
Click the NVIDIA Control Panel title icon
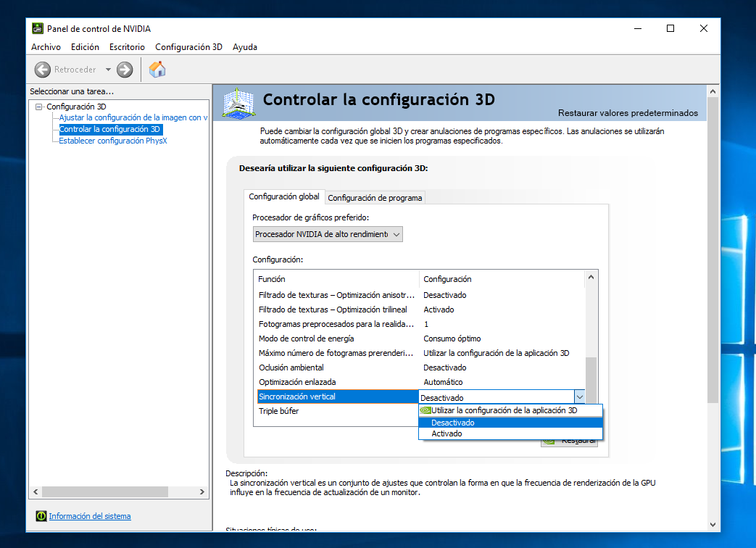click(37, 28)
